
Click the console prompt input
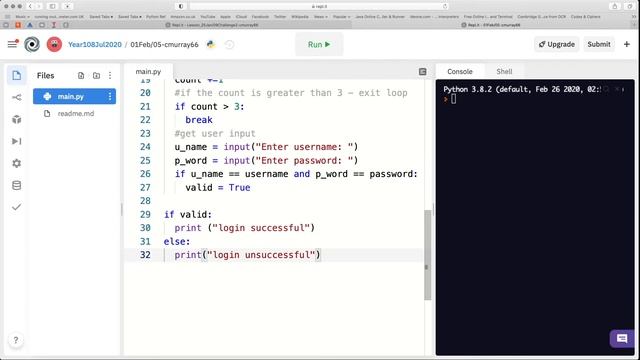[x=453, y=99]
